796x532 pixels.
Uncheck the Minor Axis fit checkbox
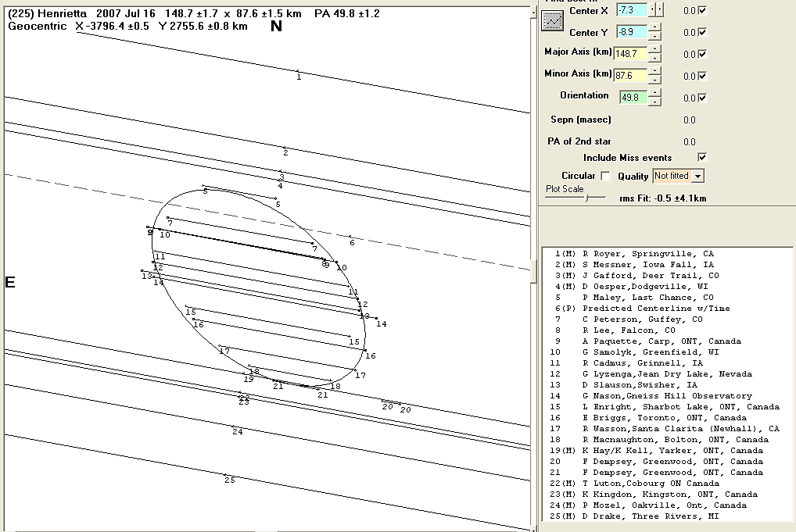pos(702,76)
